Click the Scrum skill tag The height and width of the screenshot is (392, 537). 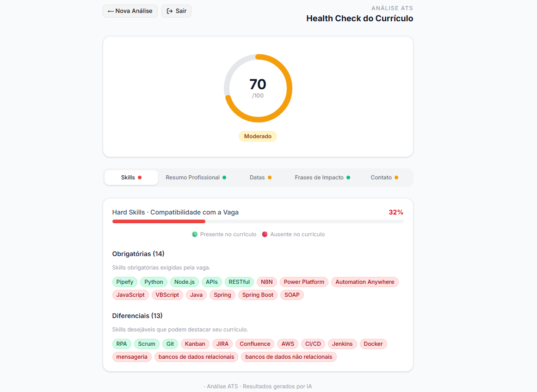147,344
